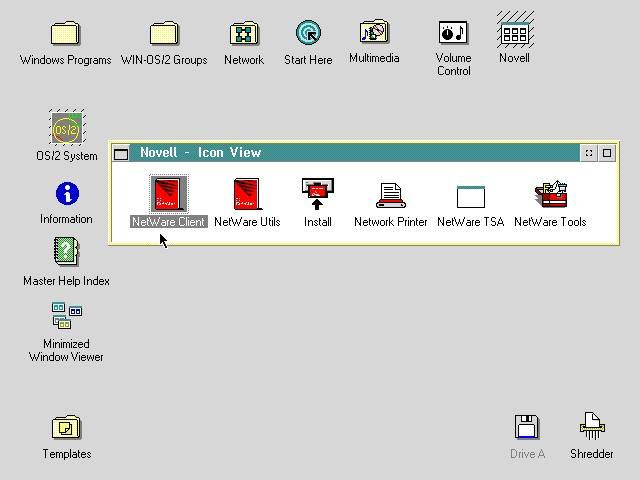
Task: Select the NetWare Utils book icon
Action: [247, 194]
